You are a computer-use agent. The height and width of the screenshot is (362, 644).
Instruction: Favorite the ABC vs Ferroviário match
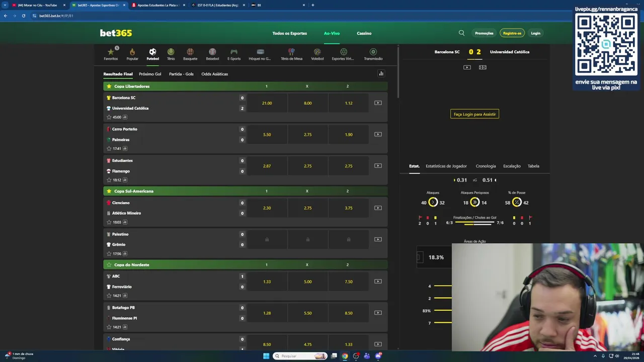click(109, 296)
